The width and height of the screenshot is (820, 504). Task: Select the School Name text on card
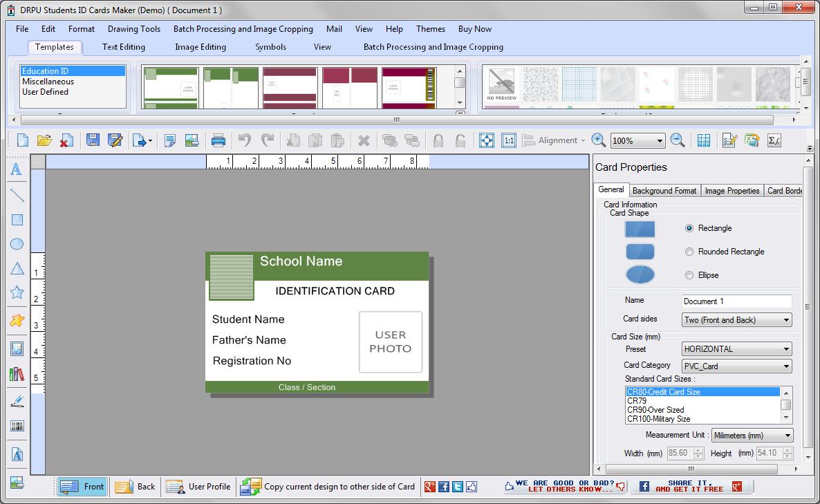301,261
